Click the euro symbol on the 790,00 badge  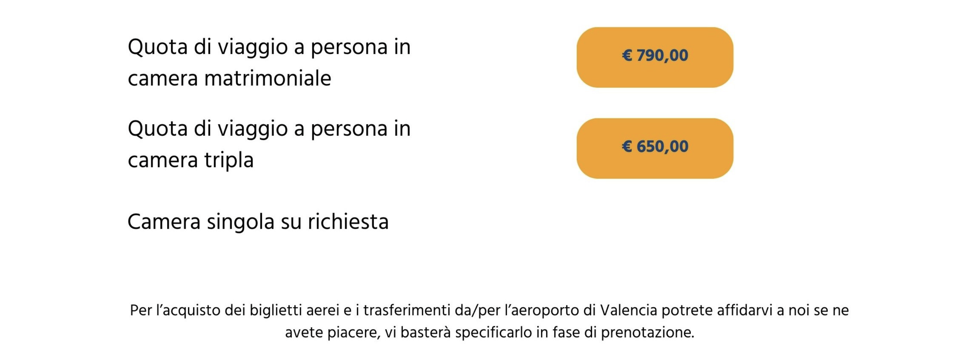[x=627, y=55]
